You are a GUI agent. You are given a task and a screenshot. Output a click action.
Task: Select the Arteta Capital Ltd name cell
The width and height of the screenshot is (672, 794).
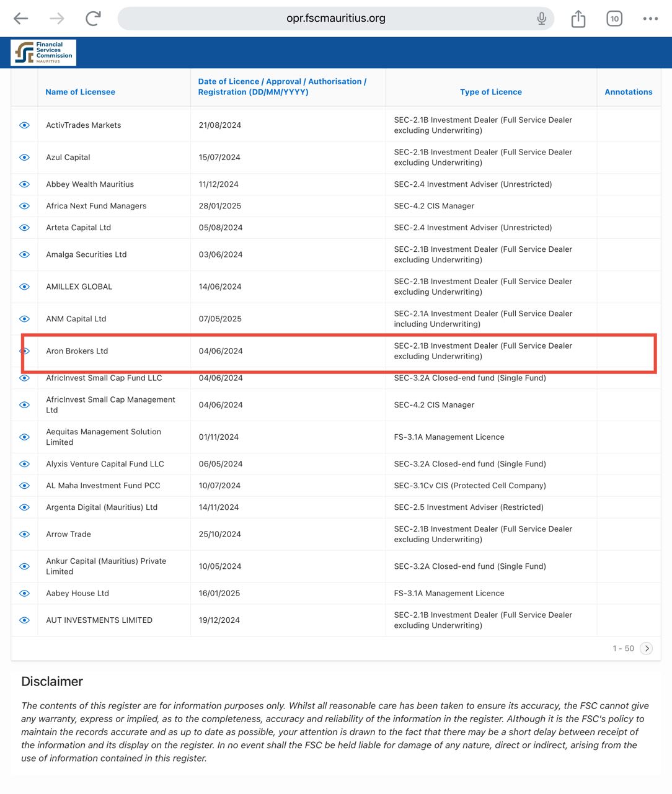tap(79, 228)
